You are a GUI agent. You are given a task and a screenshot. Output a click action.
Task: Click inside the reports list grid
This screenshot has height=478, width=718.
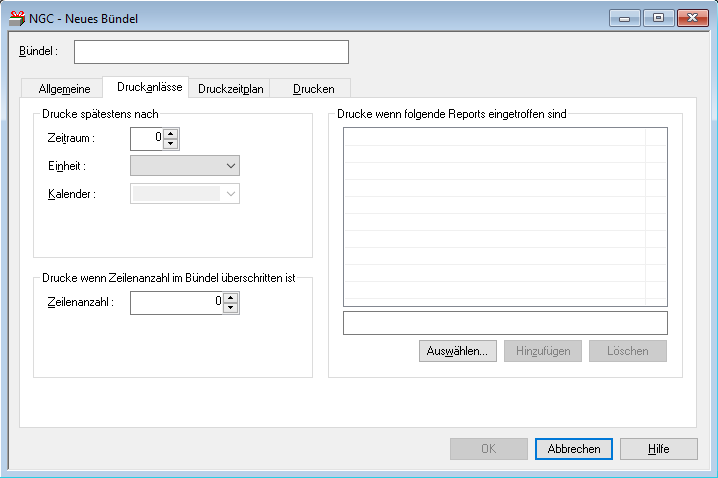tap(504, 216)
